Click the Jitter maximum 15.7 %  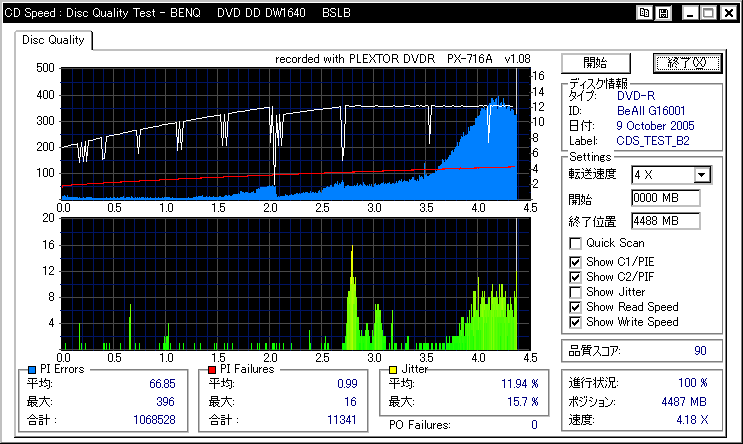523,402
